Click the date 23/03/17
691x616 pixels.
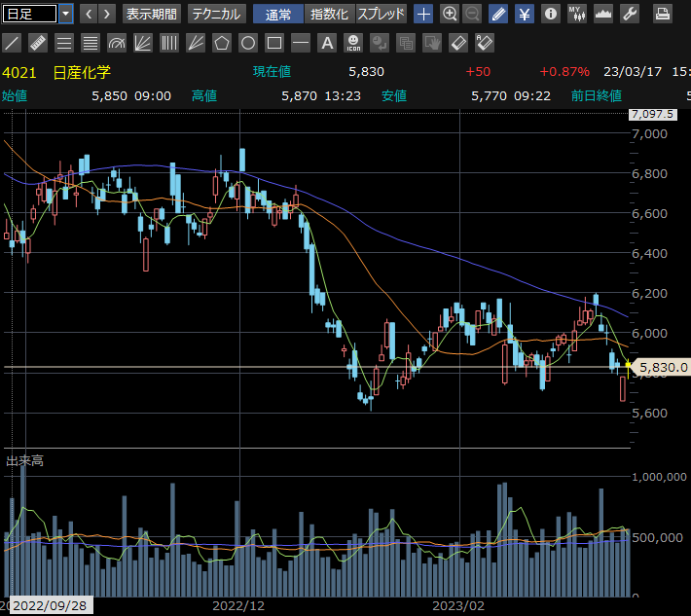633,72
